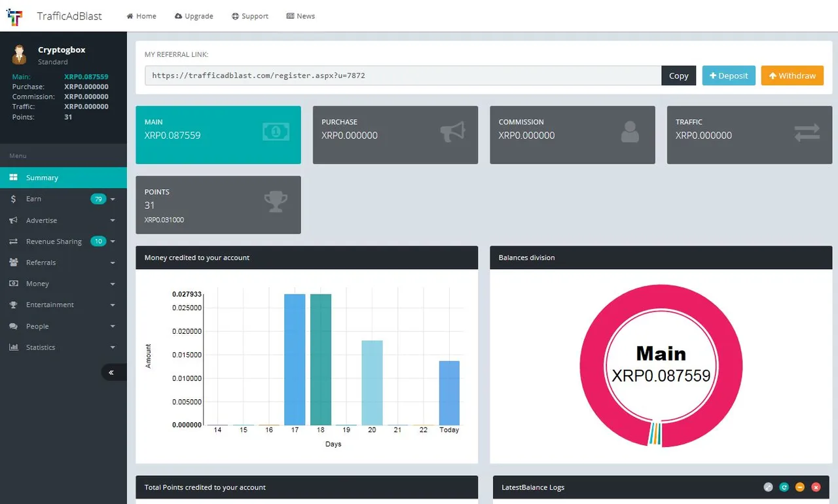
Task: Copy the referral link
Action: tap(678, 75)
